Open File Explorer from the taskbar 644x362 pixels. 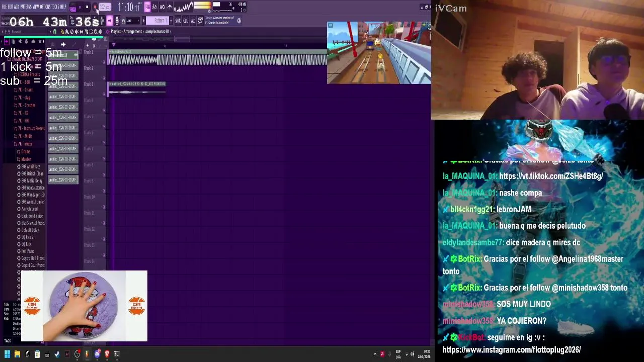click(17, 354)
